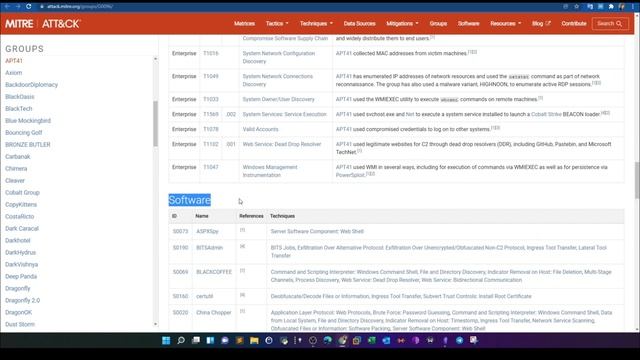Screen dimensions: 640x360
Task: Reload the page with the refresh icon
Action: pos(29,7)
